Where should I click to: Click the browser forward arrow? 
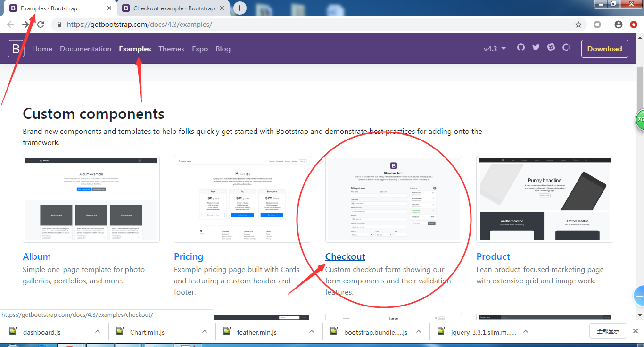[x=25, y=25]
